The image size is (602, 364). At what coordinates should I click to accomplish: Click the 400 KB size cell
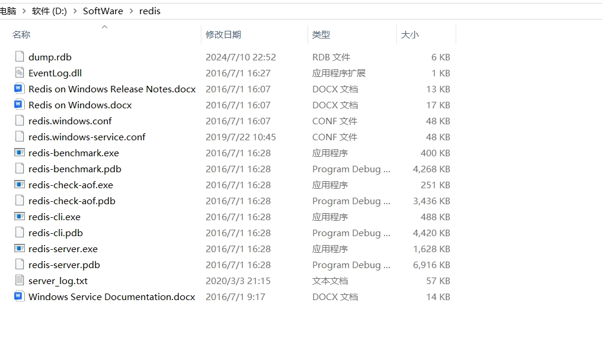click(436, 153)
